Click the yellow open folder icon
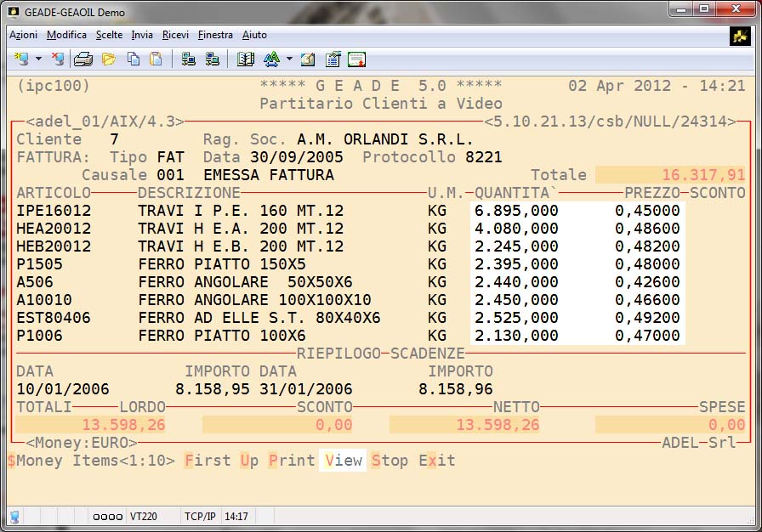The width and height of the screenshot is (762, 532). coord(108,59)
